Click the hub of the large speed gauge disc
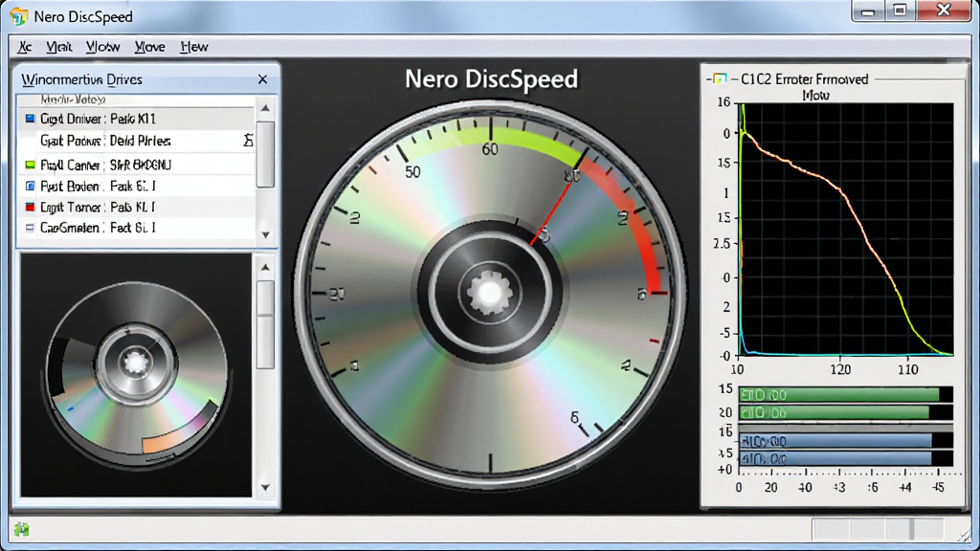The image size is (980, 551). click(x=490, y=293)
